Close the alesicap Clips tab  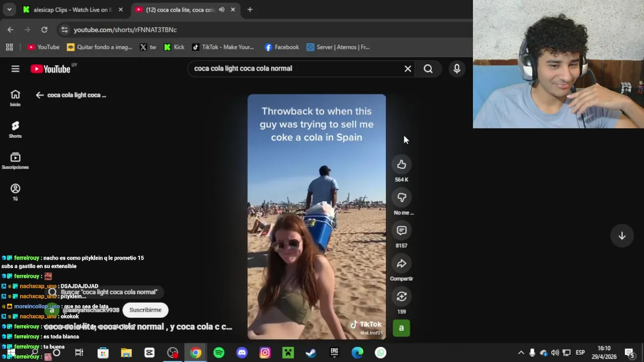tap(120, 10)
